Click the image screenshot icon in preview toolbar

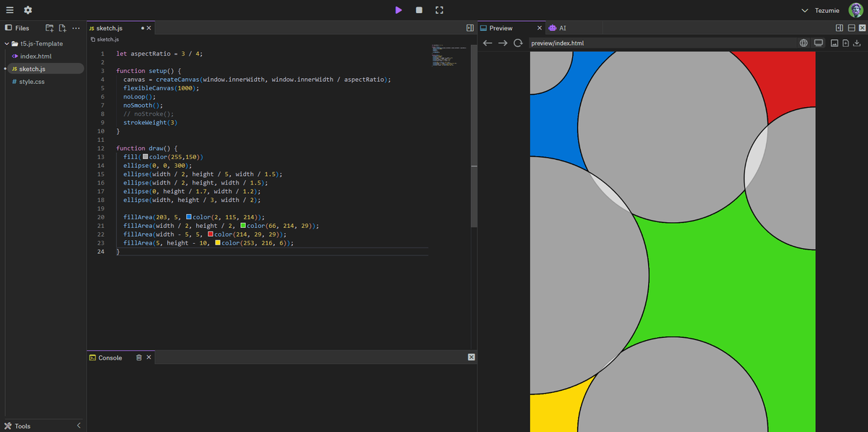[834, 43]
